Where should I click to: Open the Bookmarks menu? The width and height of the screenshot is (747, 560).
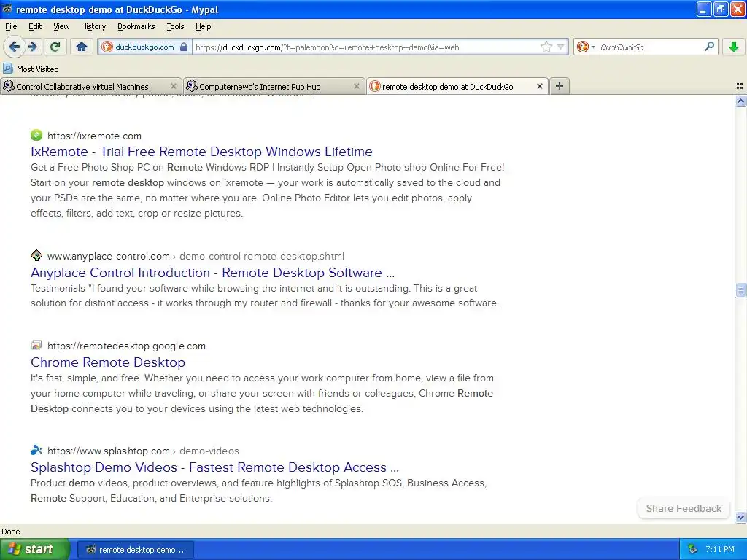136,26
